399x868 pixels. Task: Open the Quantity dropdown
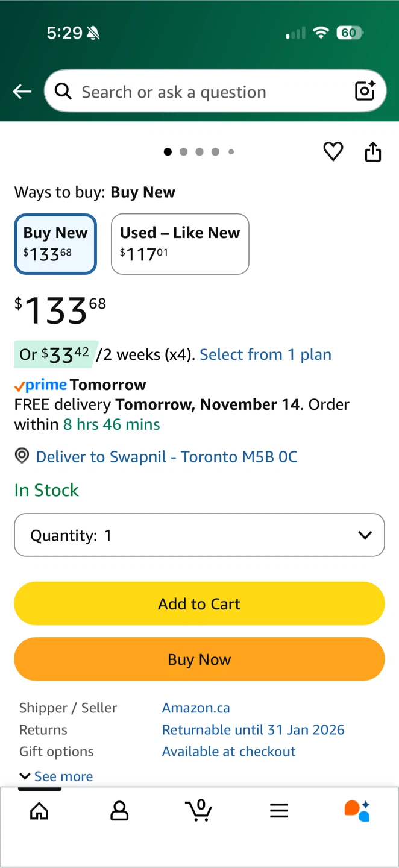[x=199, y=535]
